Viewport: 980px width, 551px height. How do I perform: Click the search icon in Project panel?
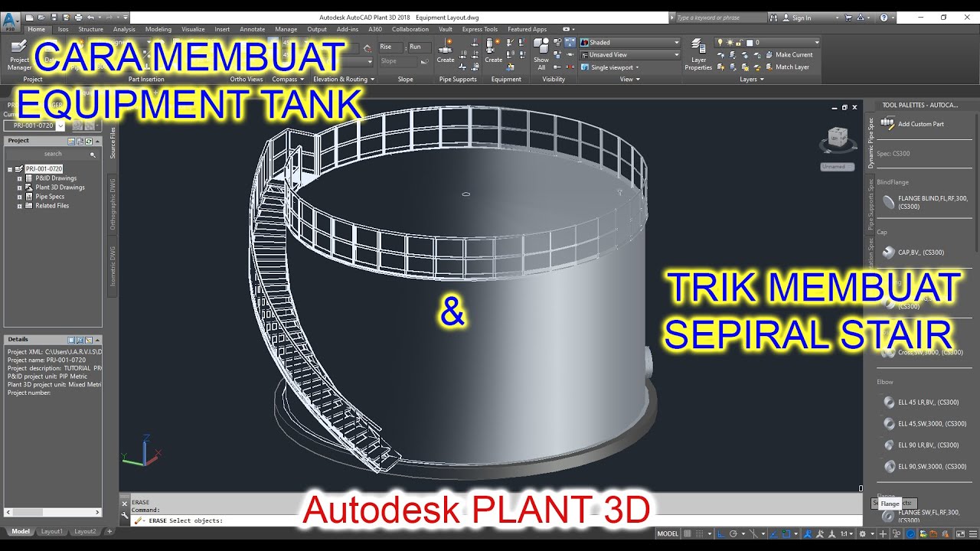[x=93, y=155]
